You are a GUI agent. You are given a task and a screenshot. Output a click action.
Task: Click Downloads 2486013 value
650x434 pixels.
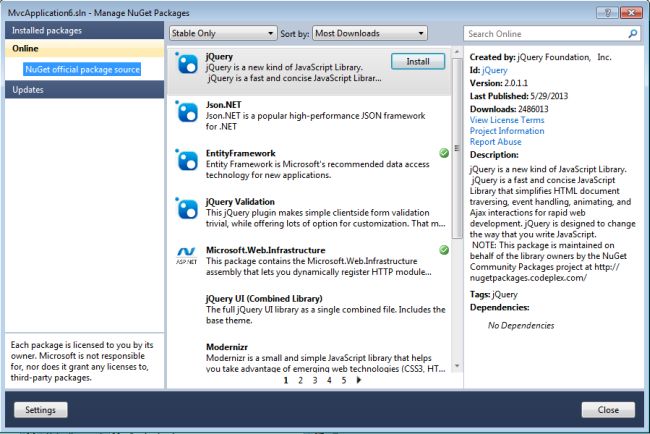coord(533,109)
